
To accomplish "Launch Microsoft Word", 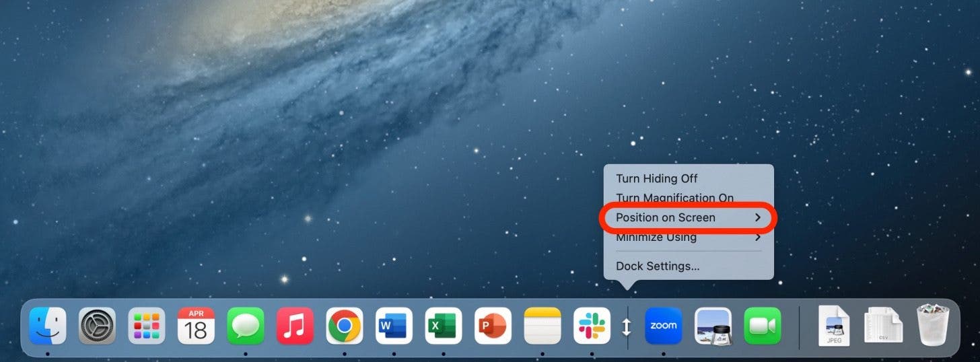I will [x=394, y=326].
